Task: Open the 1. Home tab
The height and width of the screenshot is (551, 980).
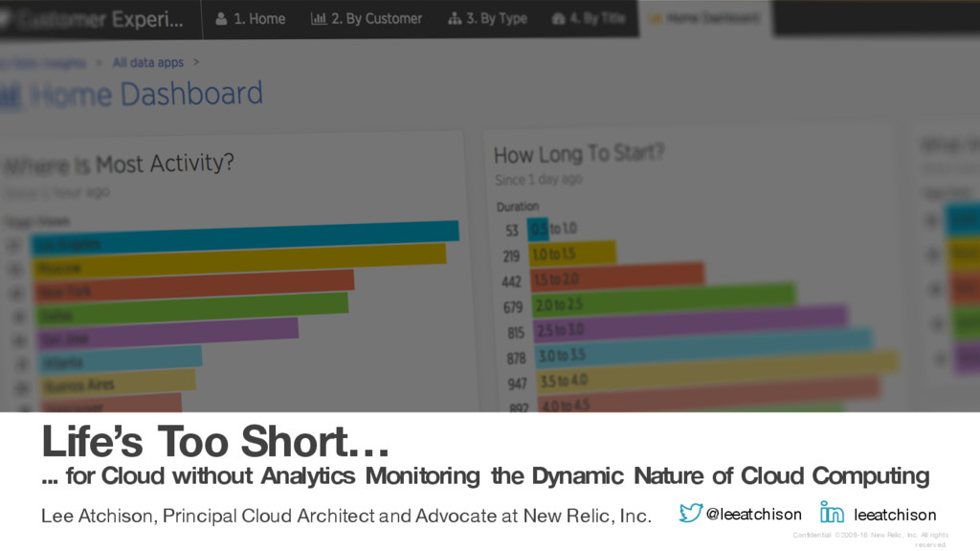Action: 251,19
